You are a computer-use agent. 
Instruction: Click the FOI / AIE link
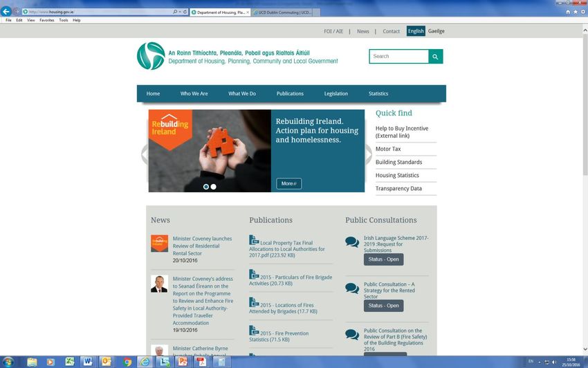click(333, 31)
